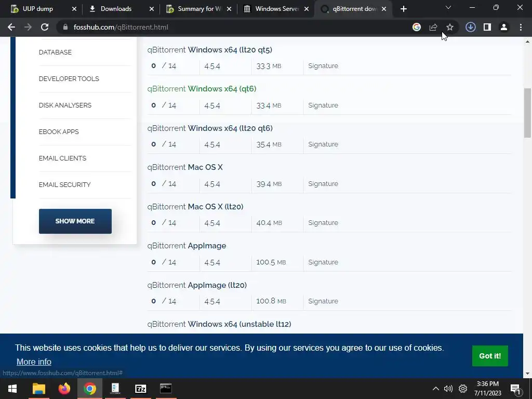Viewport: 532px width, 399px height.
Task: Click the page vertical scrollbar thumb
Action: pos(527,113)
